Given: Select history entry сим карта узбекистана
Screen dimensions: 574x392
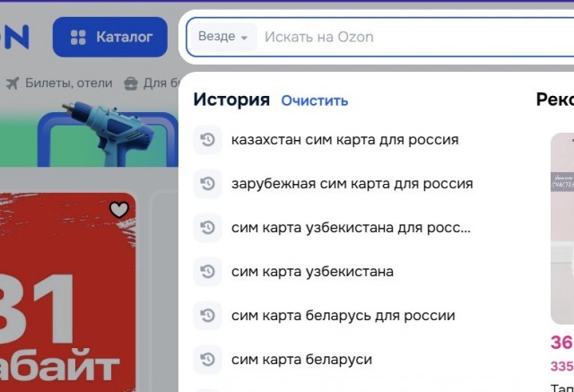Looking at the screenshot, I should pos(312,272).
